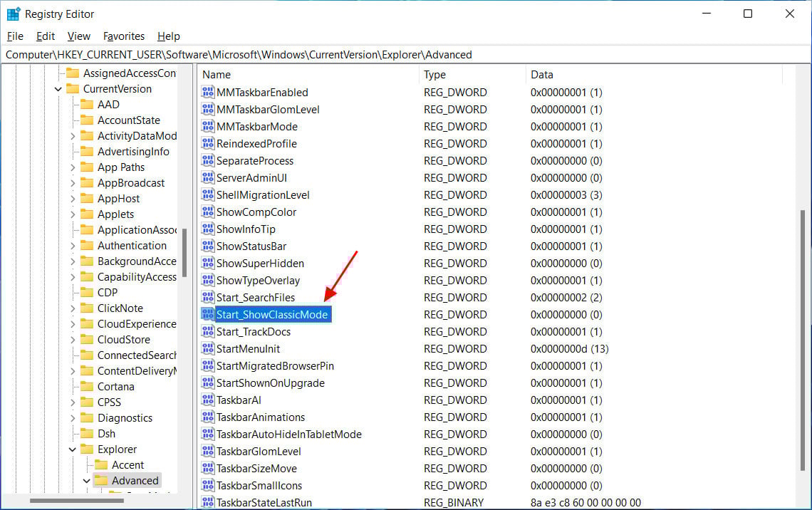
Task: Expand the App Paths key
Action: [73, 167]
